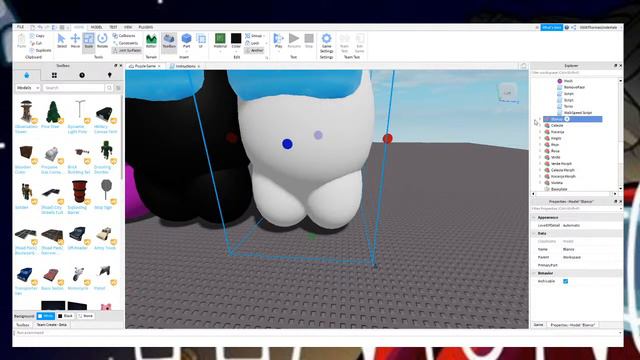This screenshot has width=640, height=360.
Task: Click the Group button
Action: (254, 36)
